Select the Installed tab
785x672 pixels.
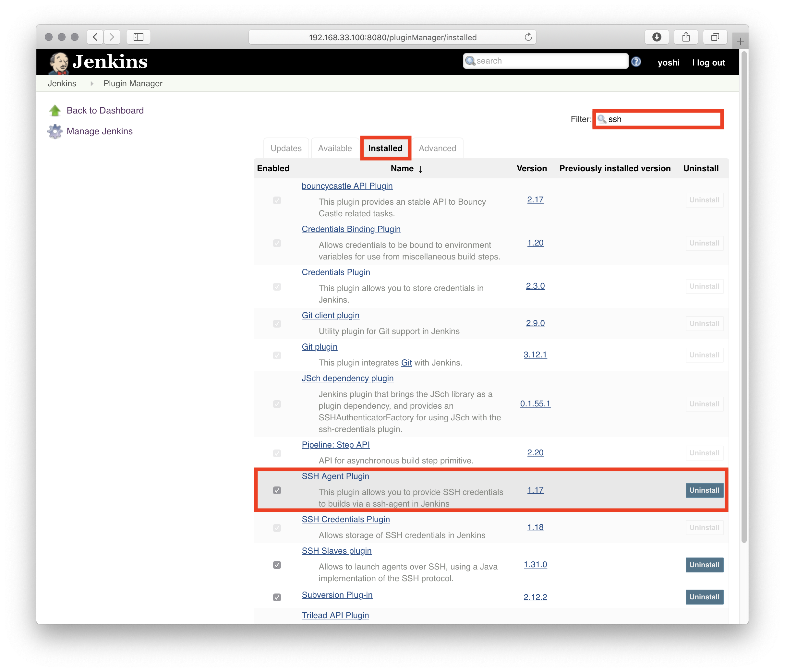click(x=385, y=149)
